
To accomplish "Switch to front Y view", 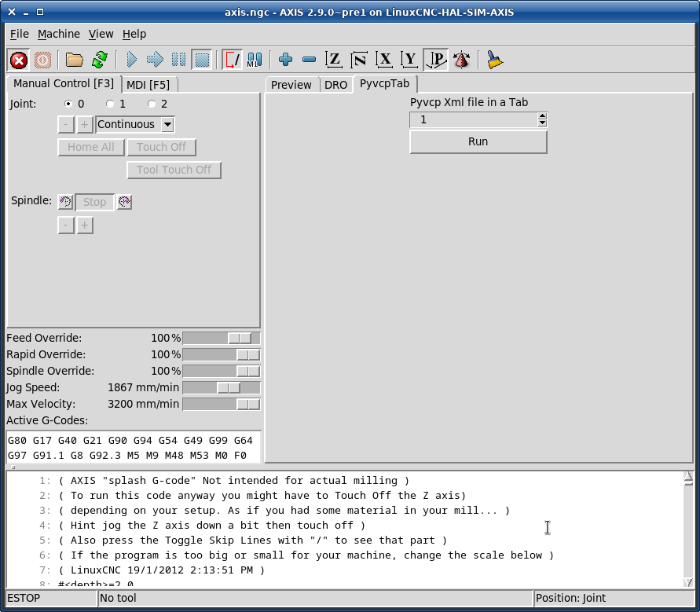I will click(409, 60).
